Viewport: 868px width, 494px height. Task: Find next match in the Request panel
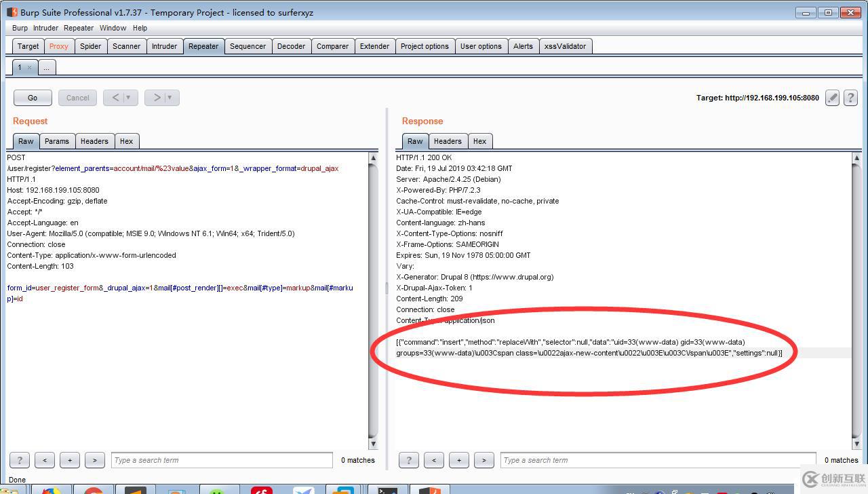tap(95, 460)
